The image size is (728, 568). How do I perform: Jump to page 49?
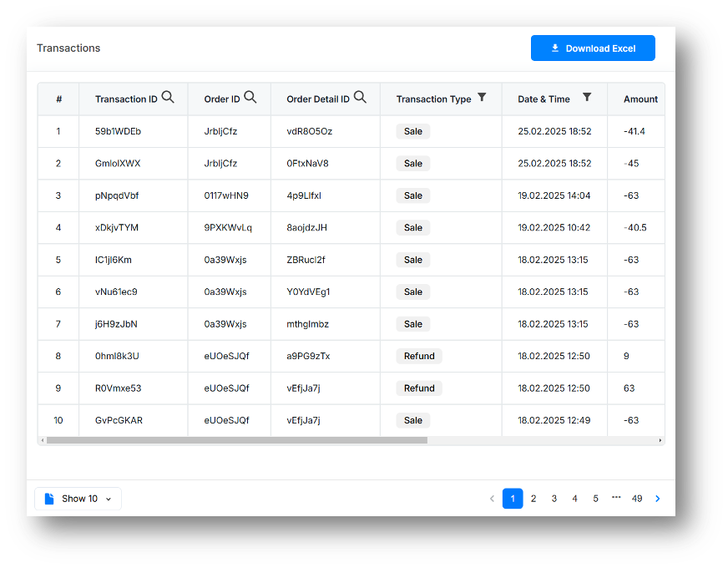[637, 498]
